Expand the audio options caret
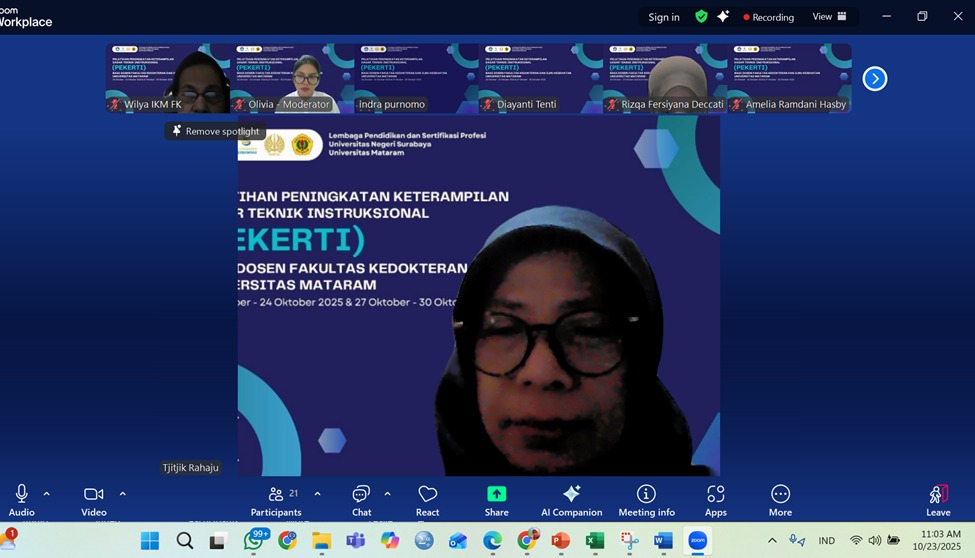Viewport: 975px width, 558px height. (x=46, y=494)
